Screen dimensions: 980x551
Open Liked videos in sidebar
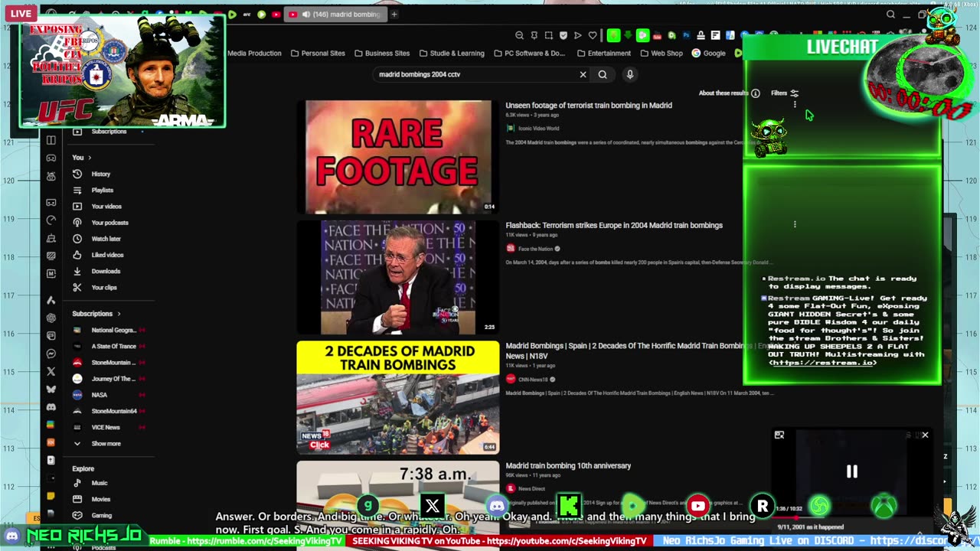pos(107,255)
